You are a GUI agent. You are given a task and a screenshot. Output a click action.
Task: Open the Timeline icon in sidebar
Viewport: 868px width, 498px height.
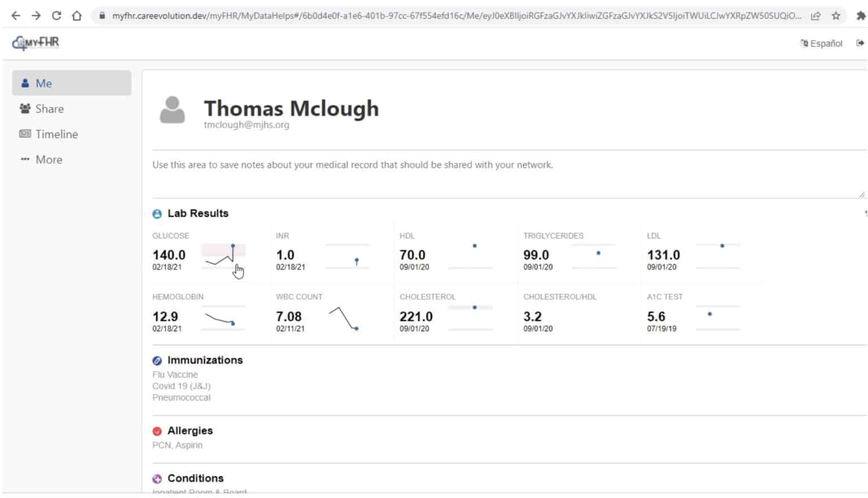coord(24,134)
